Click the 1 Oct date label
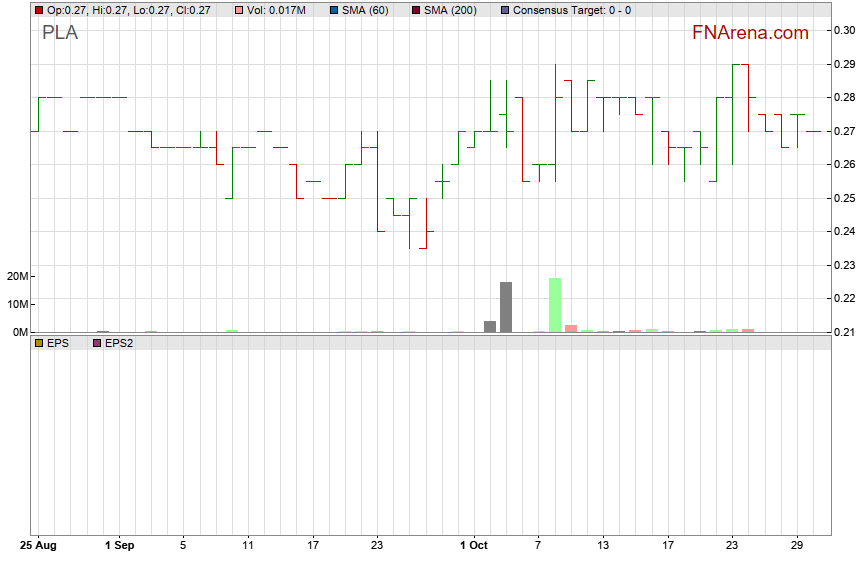 tap(474, 546)
